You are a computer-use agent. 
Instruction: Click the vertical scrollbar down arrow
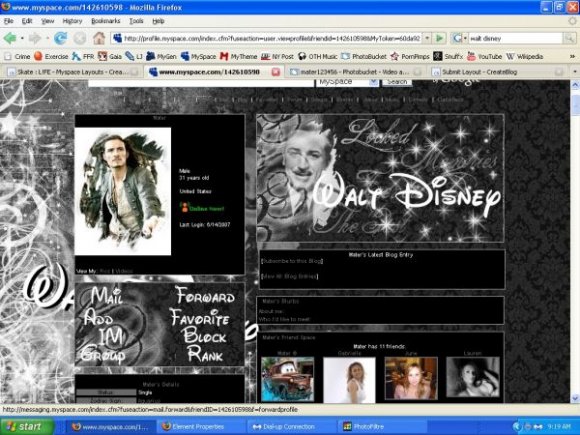click(x=575, y=398)
